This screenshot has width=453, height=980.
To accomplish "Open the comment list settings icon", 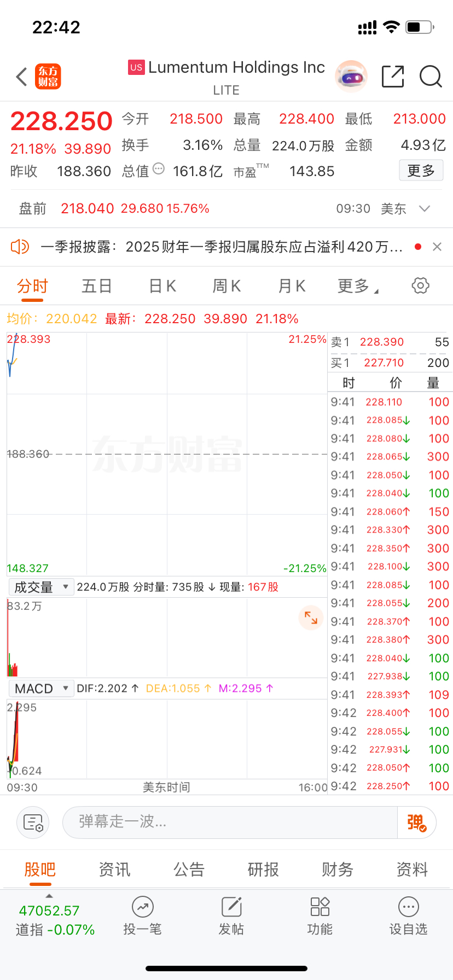I will [x=33, y=822].
